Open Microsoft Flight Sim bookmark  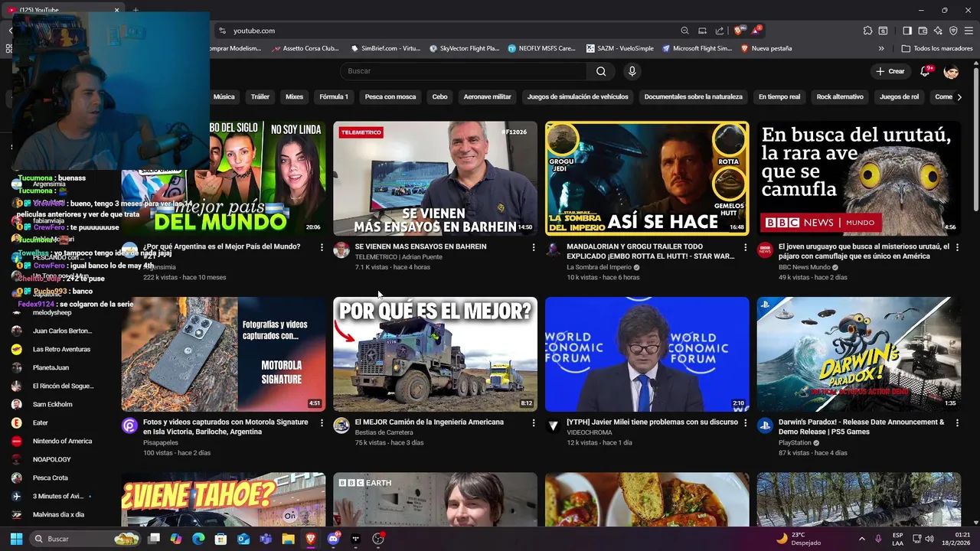[697, 48]
